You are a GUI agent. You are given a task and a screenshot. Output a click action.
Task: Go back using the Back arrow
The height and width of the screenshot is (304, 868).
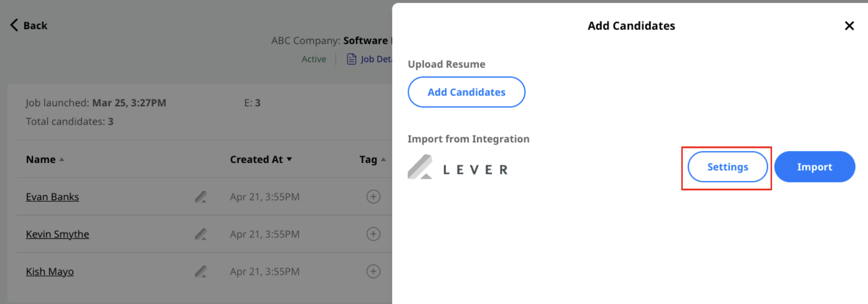tap(29, 25)
